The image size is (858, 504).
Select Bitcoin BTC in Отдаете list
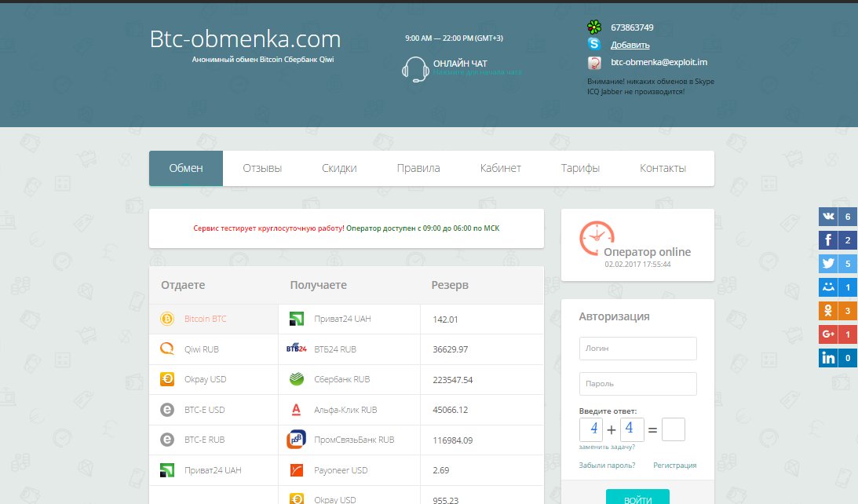(214, 319)
